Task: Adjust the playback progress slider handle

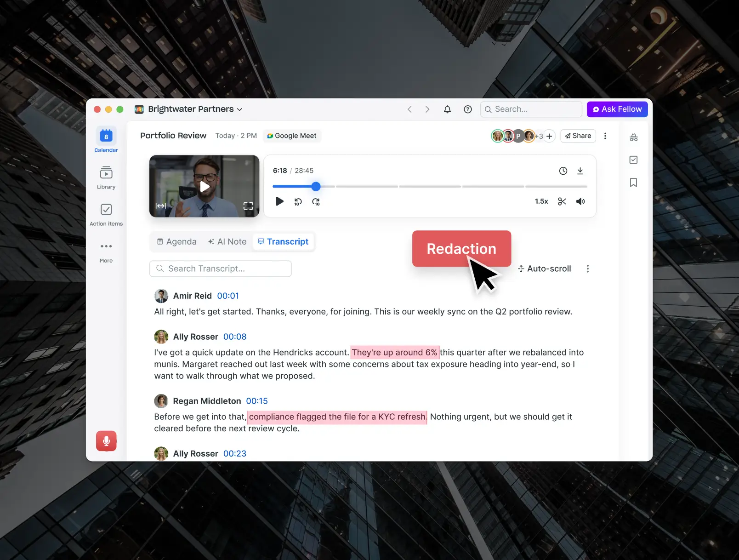Action: 316,187
